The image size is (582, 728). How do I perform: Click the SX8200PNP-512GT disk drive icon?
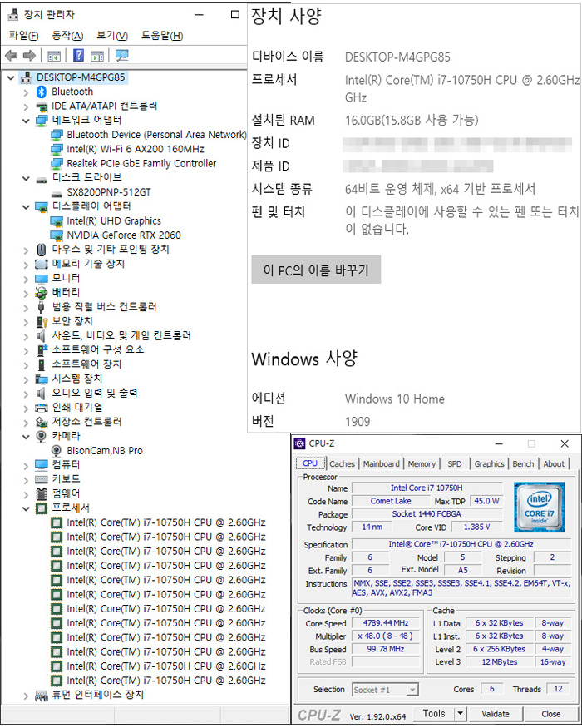pyautogui.click(x=57, y=193)
